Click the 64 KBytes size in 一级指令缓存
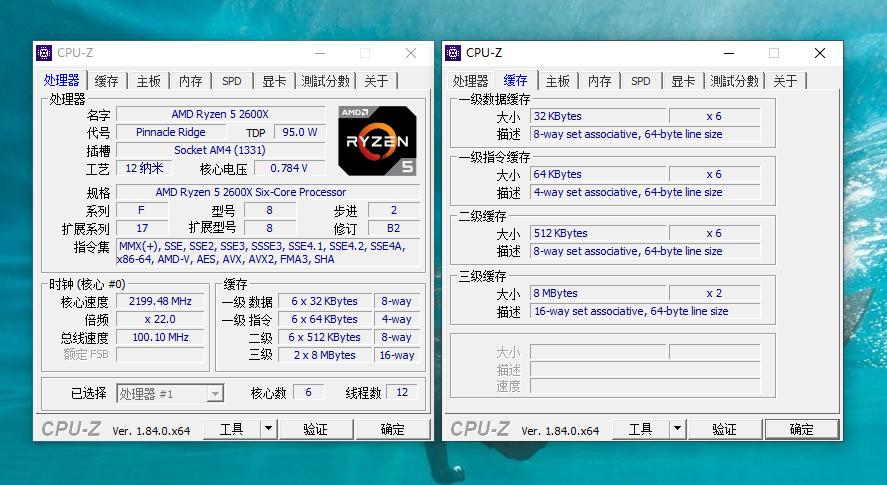 point(598,174)
